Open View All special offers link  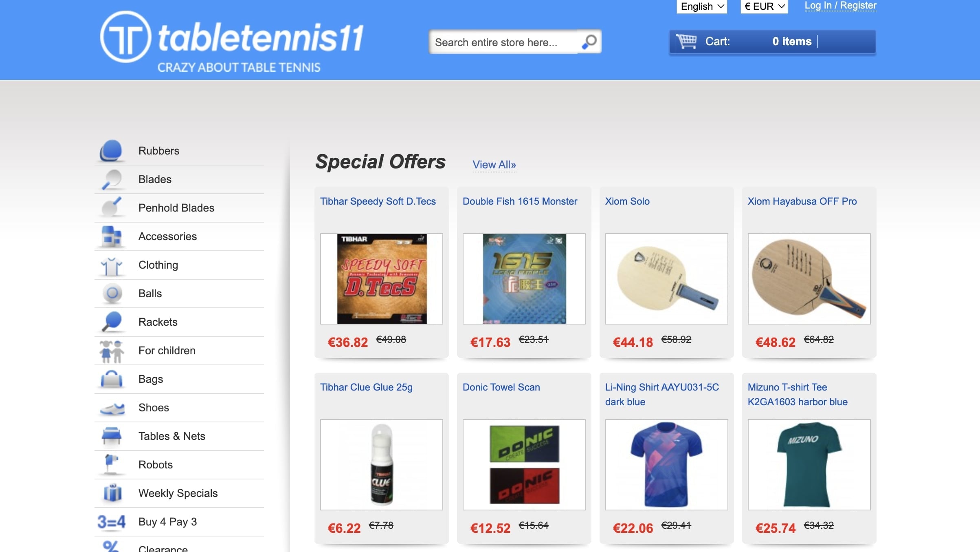coord(494,165)
